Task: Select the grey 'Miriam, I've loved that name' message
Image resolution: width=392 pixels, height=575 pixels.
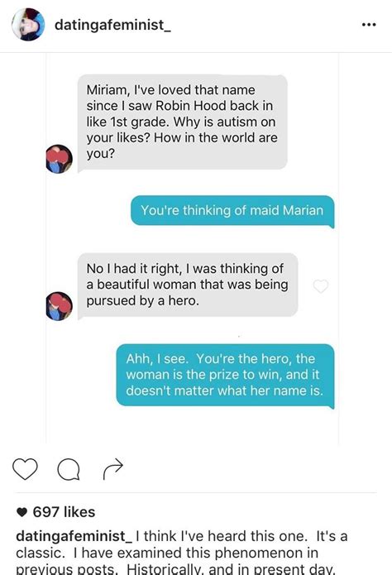Action: (x=182, y=122)
